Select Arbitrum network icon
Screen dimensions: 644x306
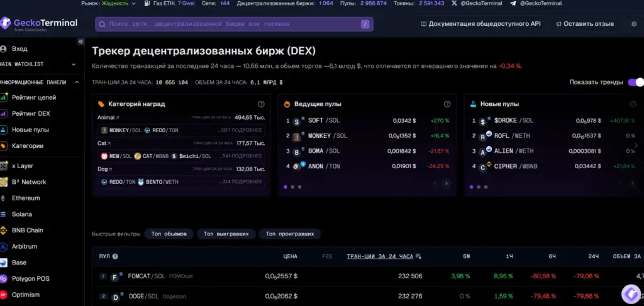pyautogui.click(x=4, y=246)
